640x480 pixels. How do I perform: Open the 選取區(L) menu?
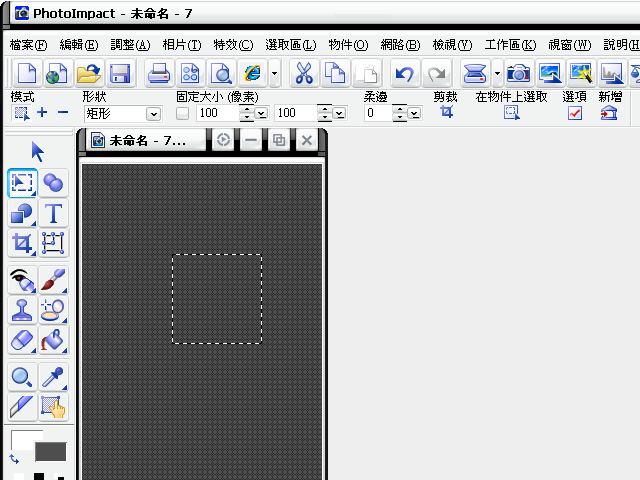point(291,44)
